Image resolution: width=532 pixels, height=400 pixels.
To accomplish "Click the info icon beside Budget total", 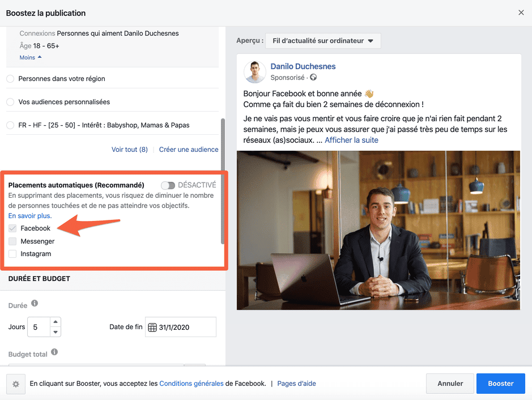I will (x=54, y=352).
